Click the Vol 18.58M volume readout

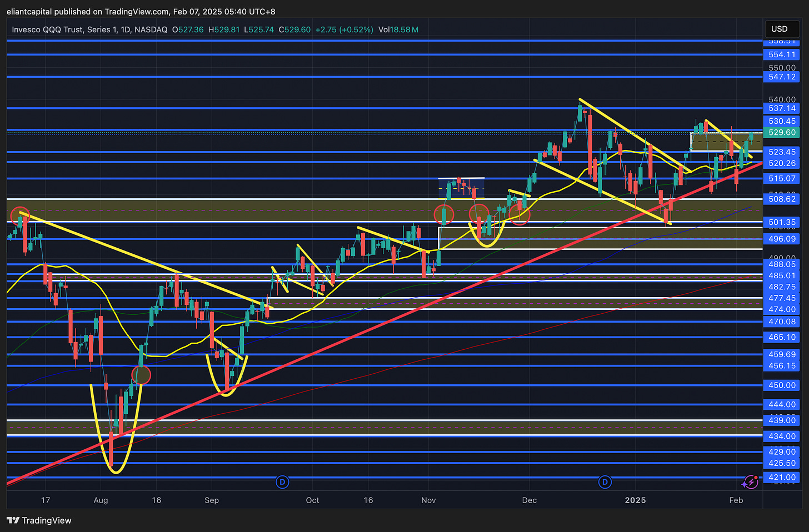coord(398,29)
